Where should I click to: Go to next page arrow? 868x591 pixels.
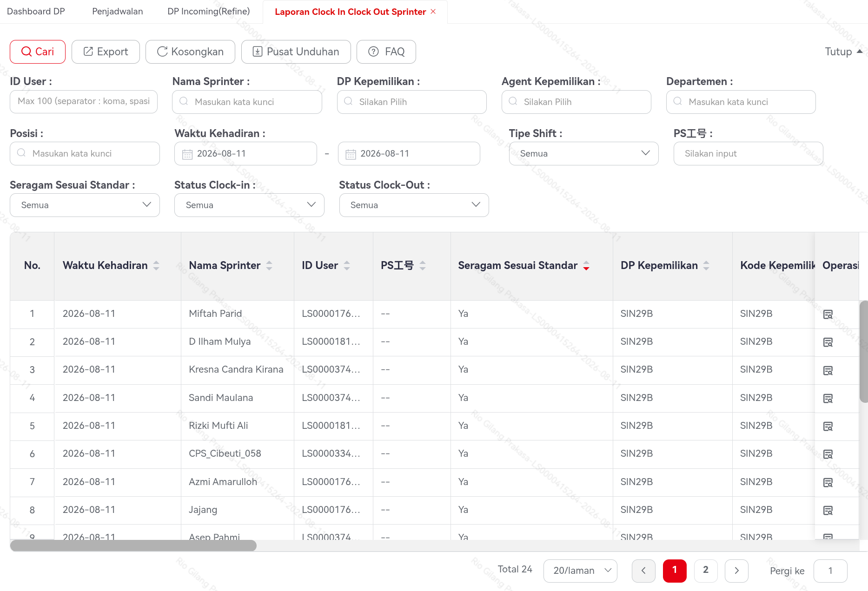point(736,571)
